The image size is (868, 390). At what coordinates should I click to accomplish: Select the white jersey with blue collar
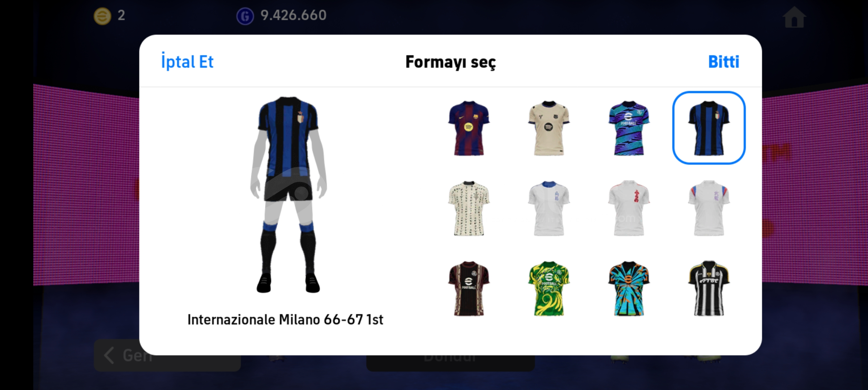(549, 208)
